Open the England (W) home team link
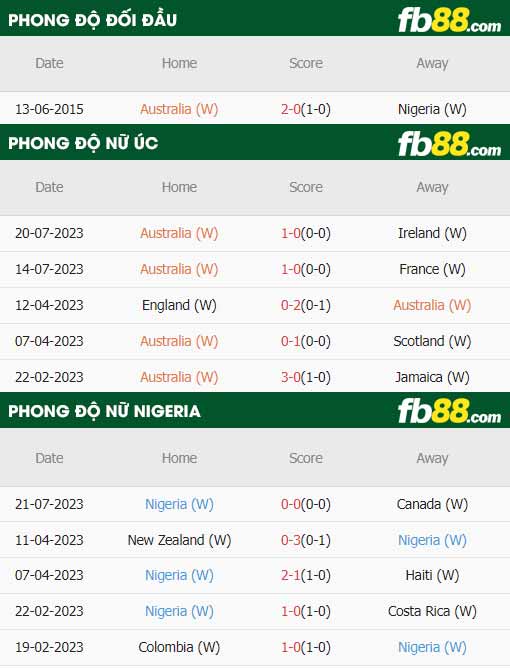 click(179, 305)
